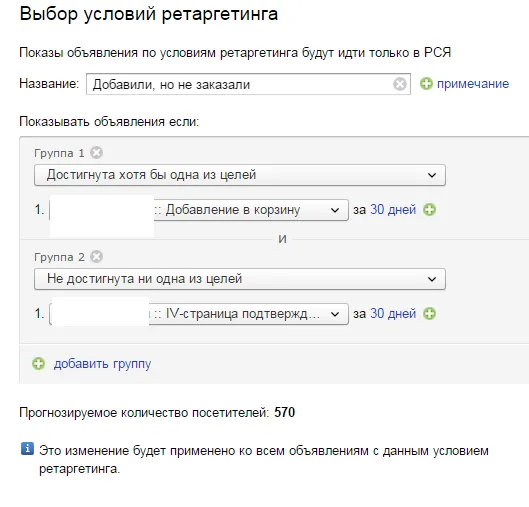
Task: Click the blue info icon near the notice
Action: (27, 449)
